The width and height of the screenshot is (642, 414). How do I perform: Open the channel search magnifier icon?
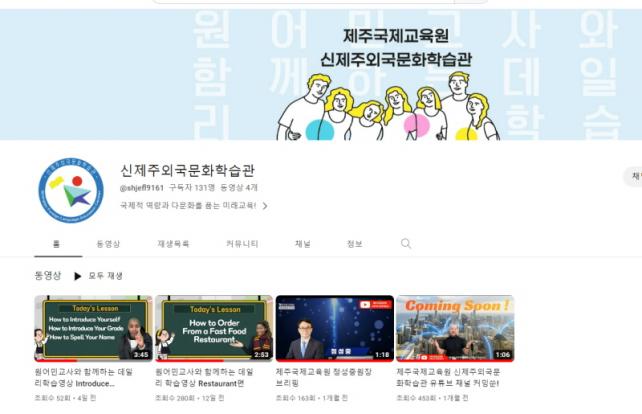click(406, 243)
